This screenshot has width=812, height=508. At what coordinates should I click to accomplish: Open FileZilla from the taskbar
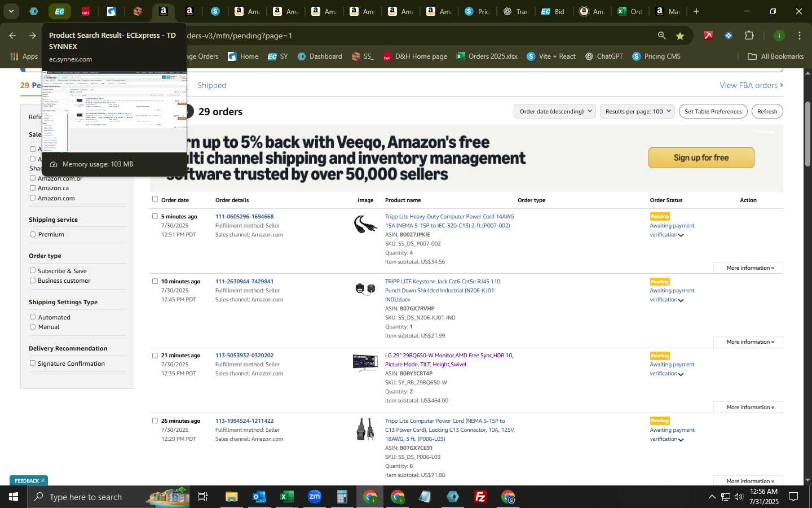pos(480,497)
